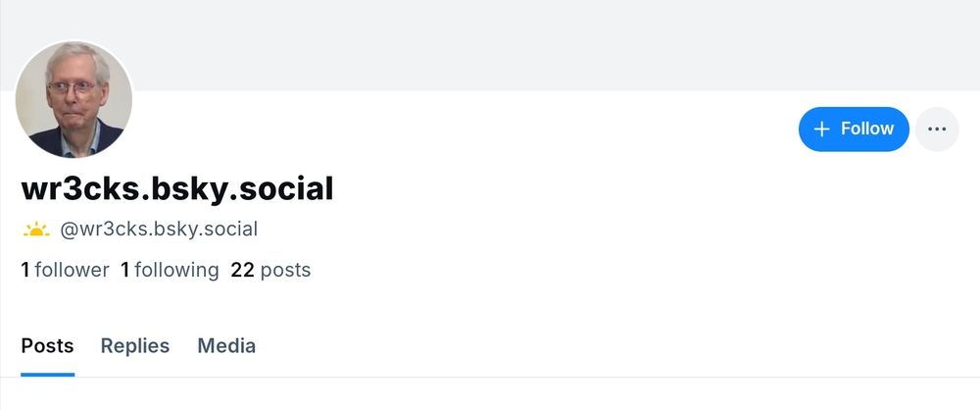Image resolution: width=980 pixels, height=410 pixels.
Task: Click the @wr3cks.bsky.social handle text
Action: click(x=159, y=230)
